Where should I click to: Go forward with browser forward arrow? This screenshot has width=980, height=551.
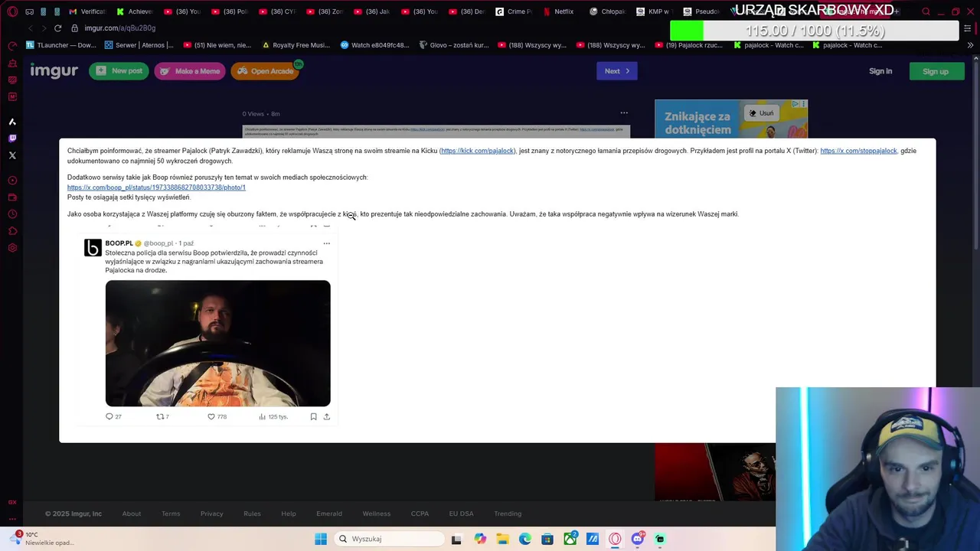44,28
